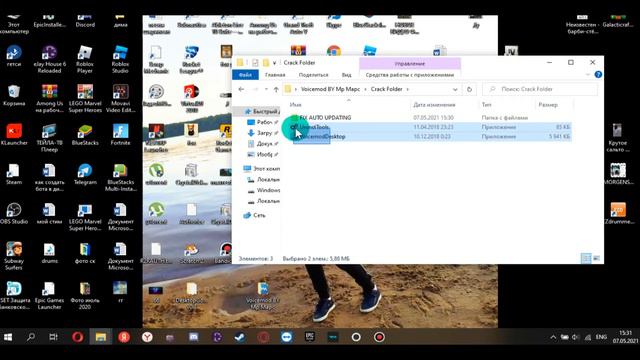Open Изображения in navigation pane
Image resolution: width=640 pixels, height=360 pixels.
[x=263, y=154]
